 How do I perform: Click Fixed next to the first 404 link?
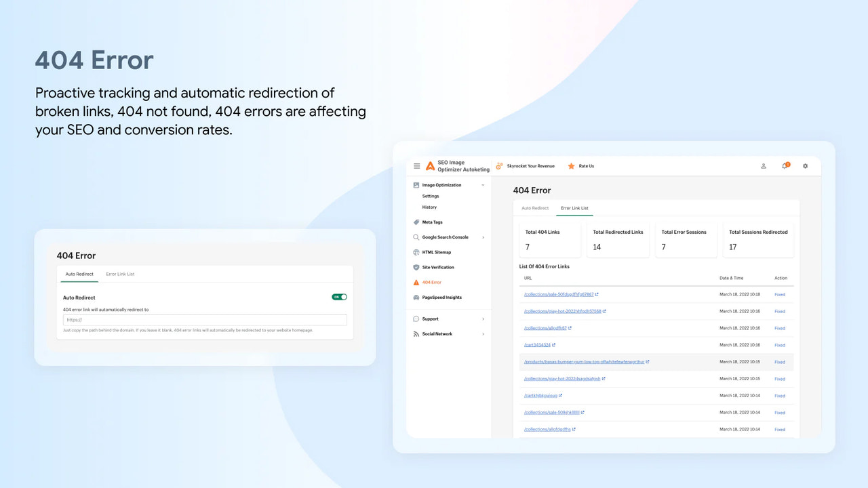[x=780, y=294]
